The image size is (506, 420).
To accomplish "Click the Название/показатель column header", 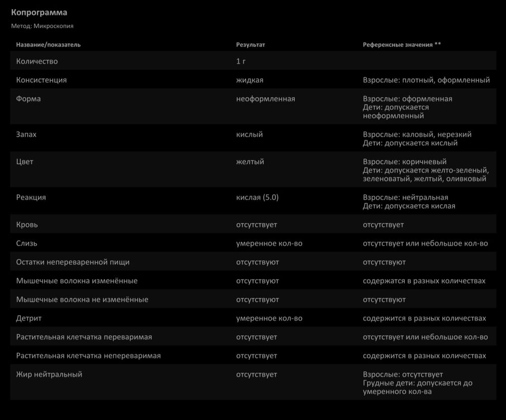I will click(48, 44).
